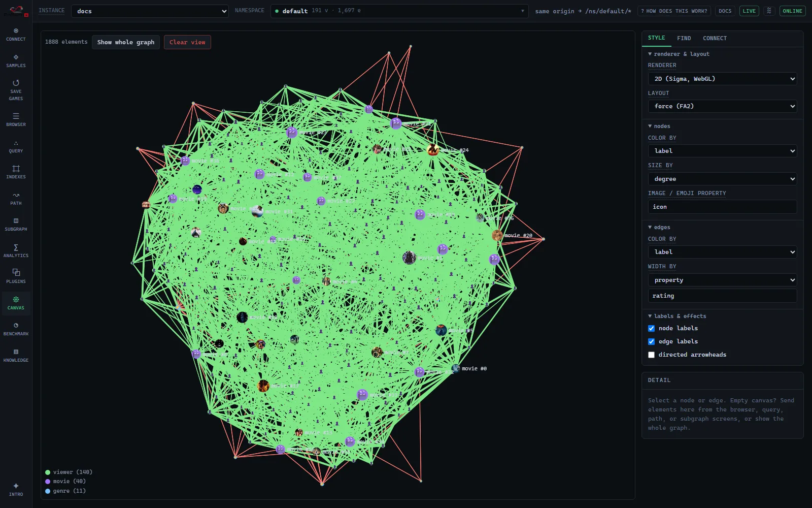Open the Size By degree dropdown

click(722, 179)
